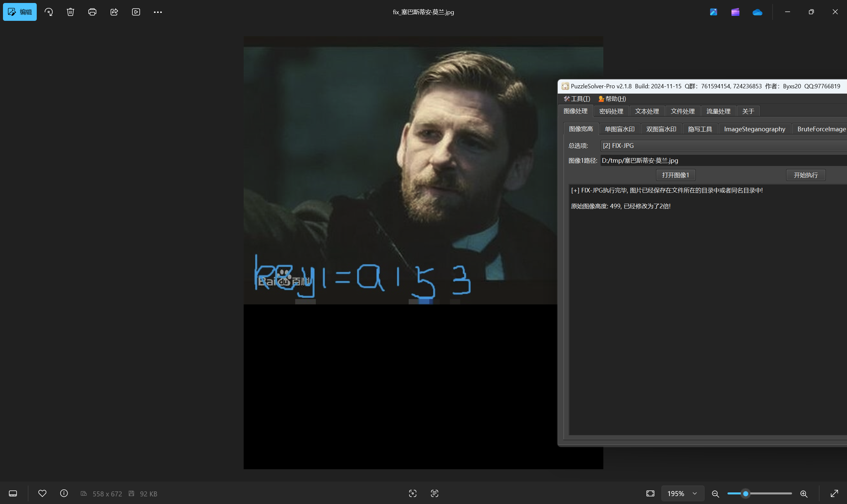
Task: Start slideshow with the play icon
Action: 136,12
